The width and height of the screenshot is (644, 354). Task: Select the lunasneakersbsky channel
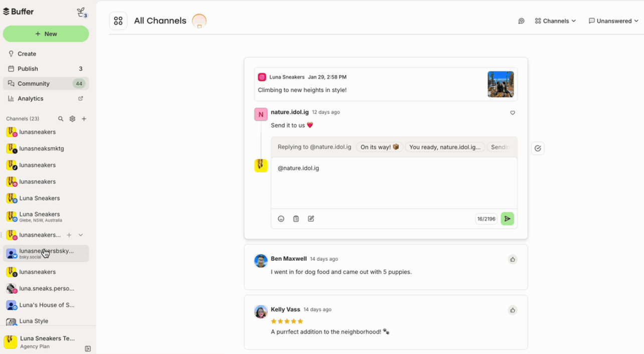coord(46,253)
